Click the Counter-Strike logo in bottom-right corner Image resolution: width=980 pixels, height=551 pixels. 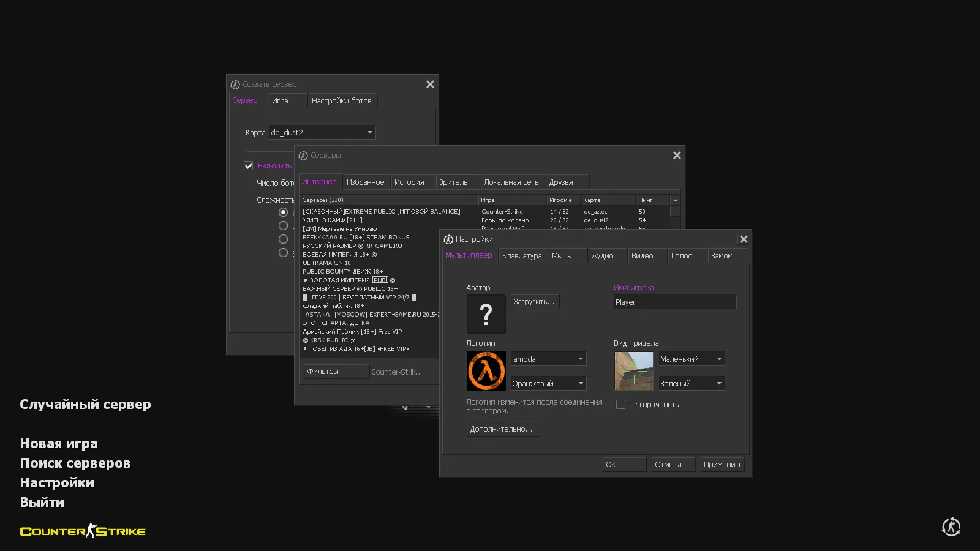[x=951, y=527]
